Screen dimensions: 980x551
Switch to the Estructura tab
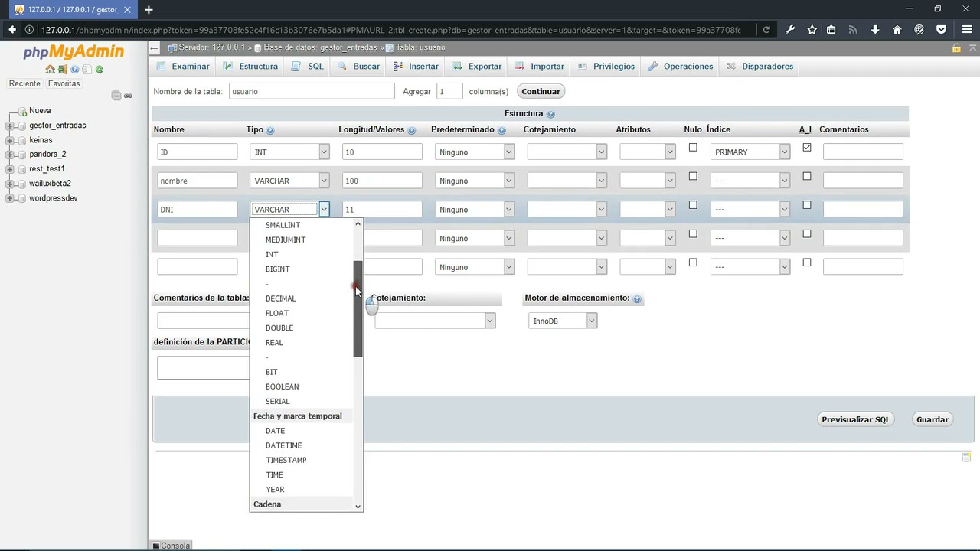[x=250, y=67]
